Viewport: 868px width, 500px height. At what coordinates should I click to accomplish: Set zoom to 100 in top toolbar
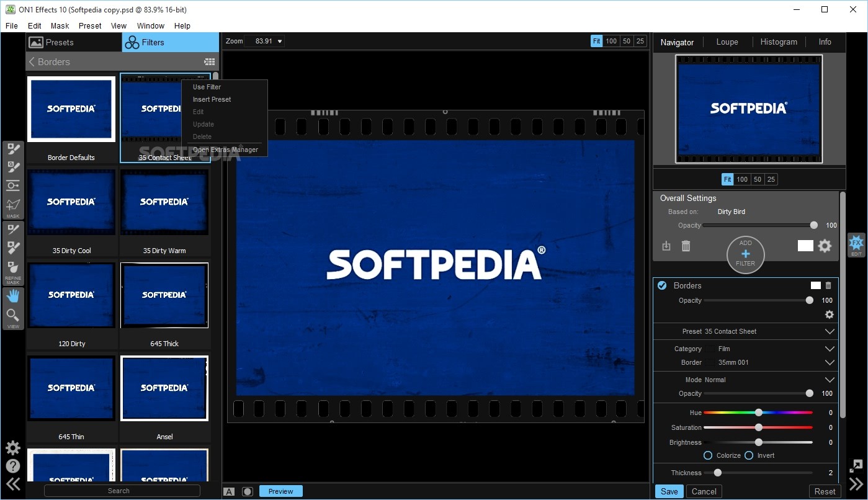pos(611,41)
